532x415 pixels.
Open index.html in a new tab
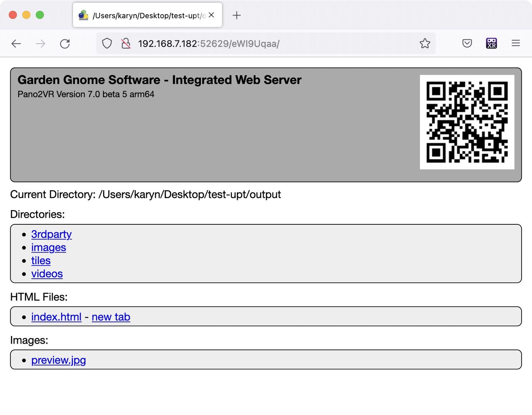(x=111, y=317)
